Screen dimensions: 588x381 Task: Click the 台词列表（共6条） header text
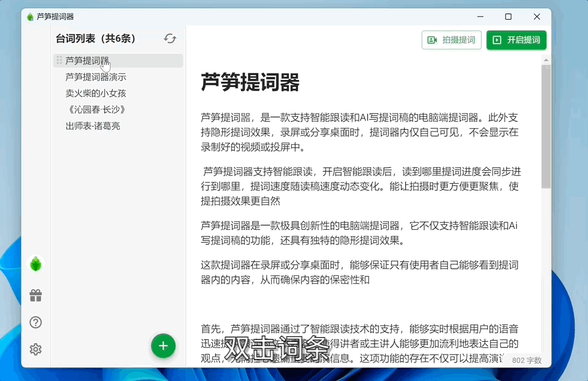(95, 39)
